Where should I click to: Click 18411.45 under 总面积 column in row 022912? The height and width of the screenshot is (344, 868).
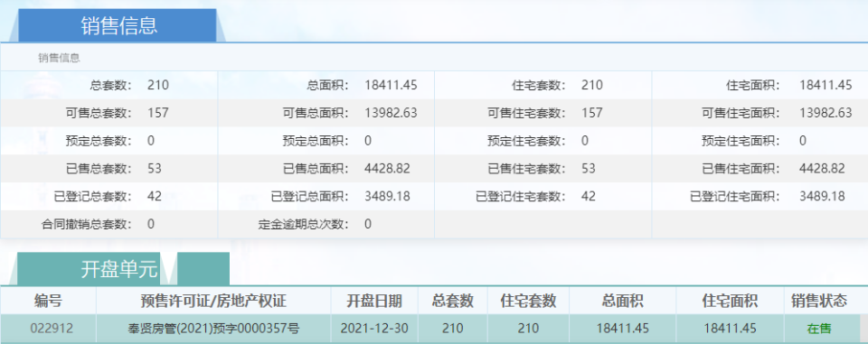622,329
